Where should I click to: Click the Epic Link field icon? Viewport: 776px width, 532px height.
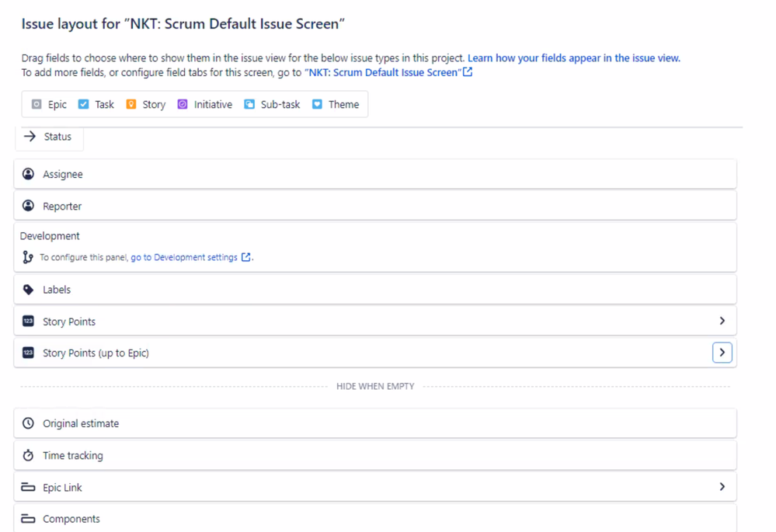(28, 488)
